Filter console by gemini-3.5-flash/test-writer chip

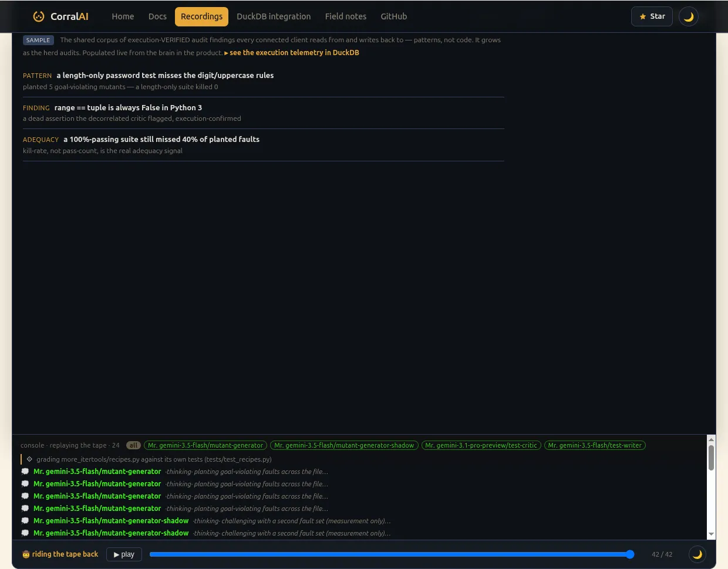point(595,445)
